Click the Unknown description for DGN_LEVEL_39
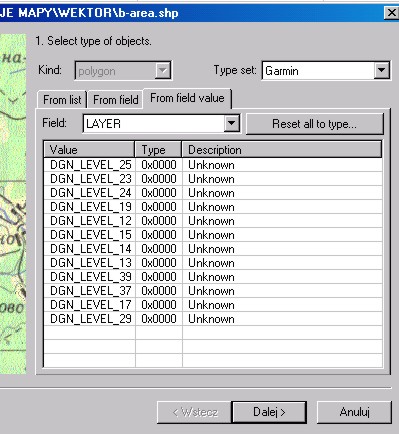 pos(211,277)
